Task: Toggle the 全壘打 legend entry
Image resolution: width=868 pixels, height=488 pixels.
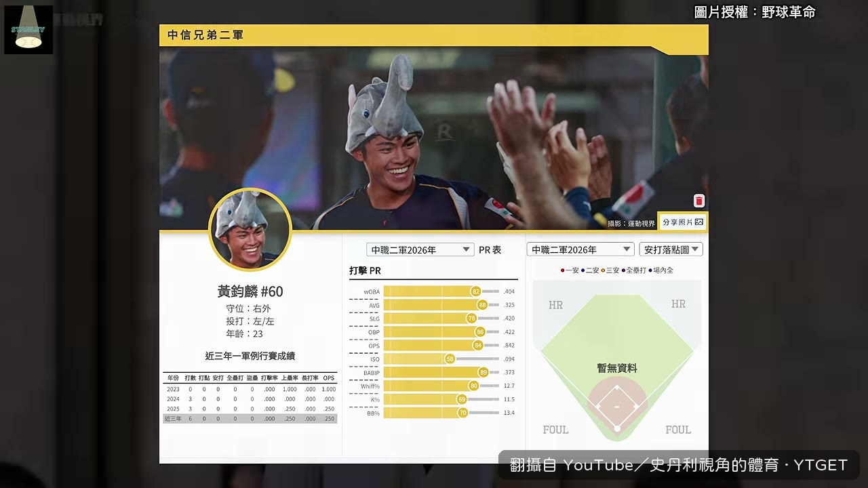Action: click(634, 270)
